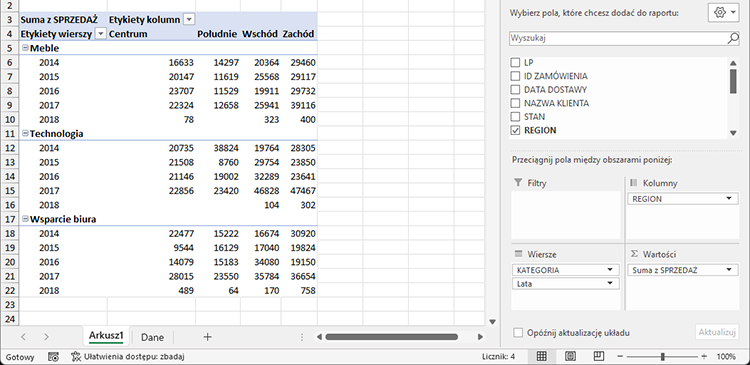This screenshot has width=750, height=365.
Task: Select cell with value 47467
Action: coord(299,190)
